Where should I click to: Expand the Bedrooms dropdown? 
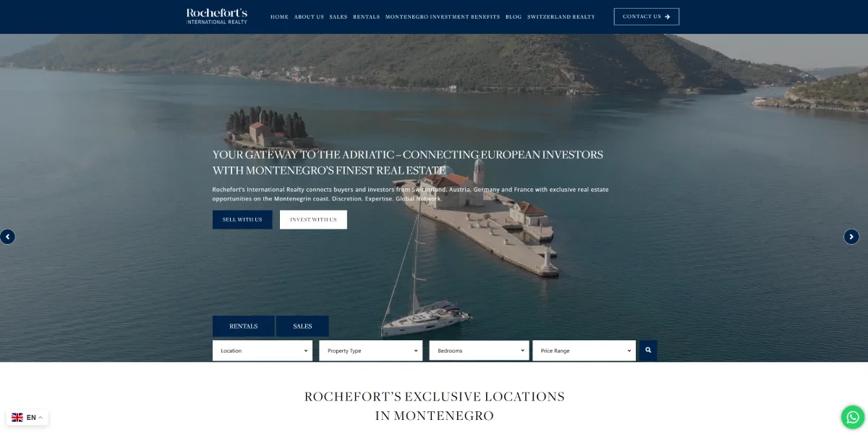point(479,350)
